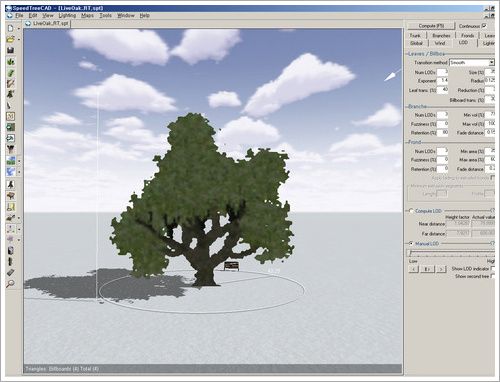The image size is (500, 382).
Task: Enable the Show second tree checkbox
Action: 493,276
